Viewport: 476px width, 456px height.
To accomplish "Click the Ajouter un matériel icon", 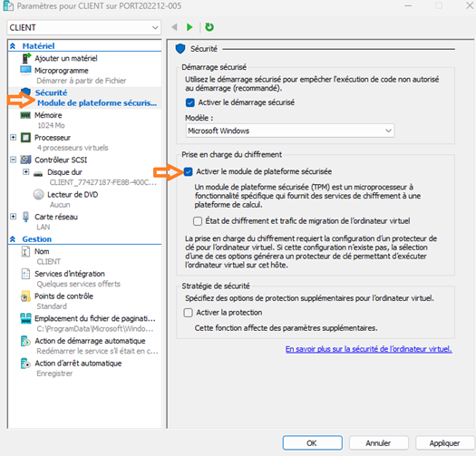I will click(26, 58).
